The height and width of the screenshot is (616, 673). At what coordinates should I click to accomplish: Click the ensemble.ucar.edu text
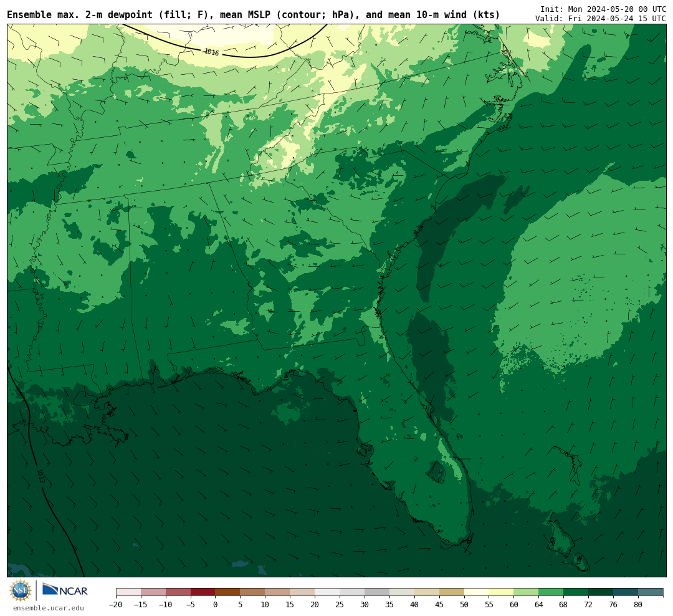(48, 608)
